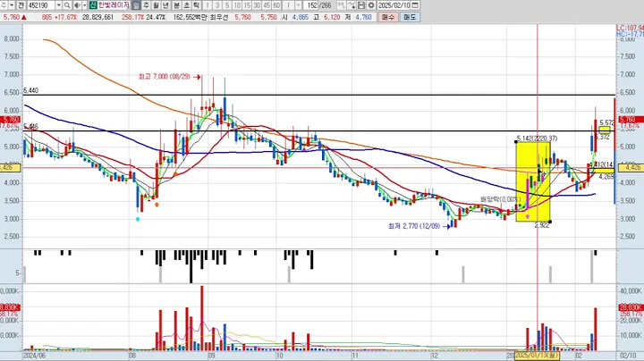Viewport: 644px width, 361px height.
Task: Click high price 6,120
Action: (x=332, y=17)
